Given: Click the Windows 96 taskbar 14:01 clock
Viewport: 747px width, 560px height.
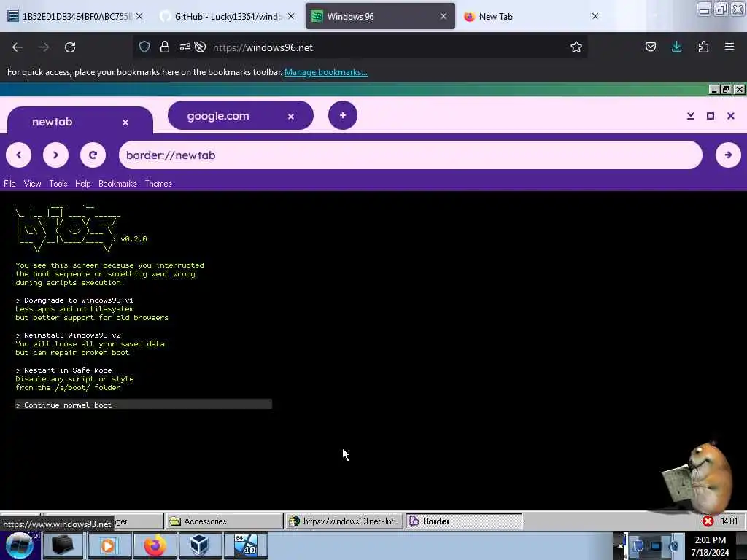Looking at the screenshot, I should pyautogui.click(x=729, y=521).
